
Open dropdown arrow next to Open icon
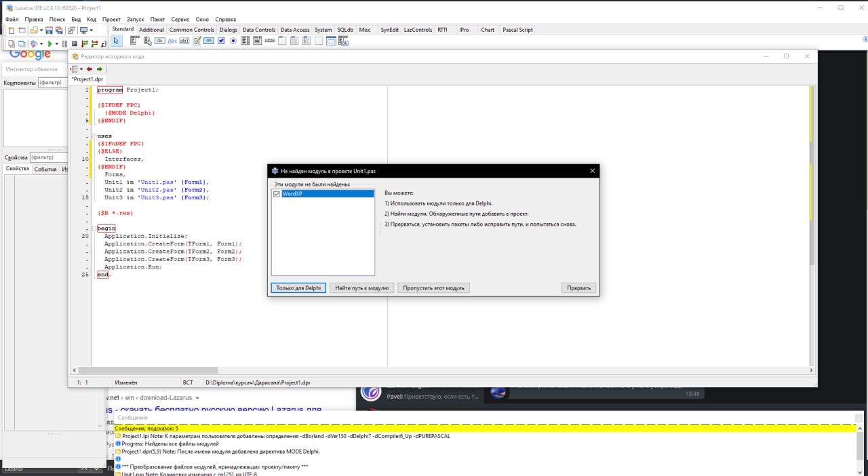[x=41, y=31]
